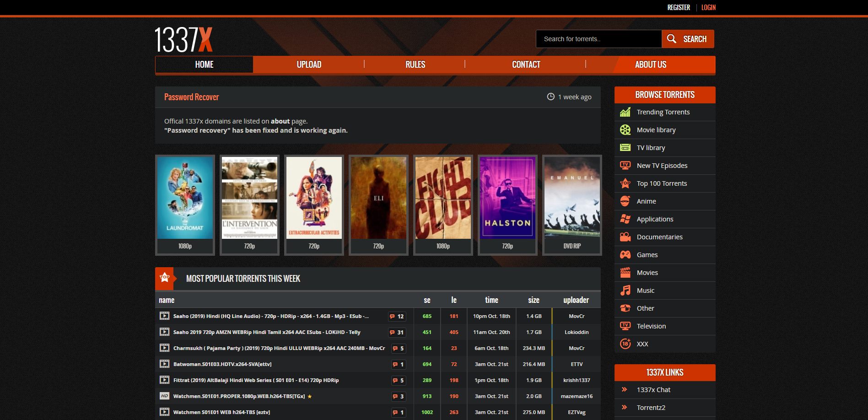Image resolution: width=868 pixels, height=420 pixels.
Task: Click the video icon beside Charmsukh torrent
Action: pos(164,348)
